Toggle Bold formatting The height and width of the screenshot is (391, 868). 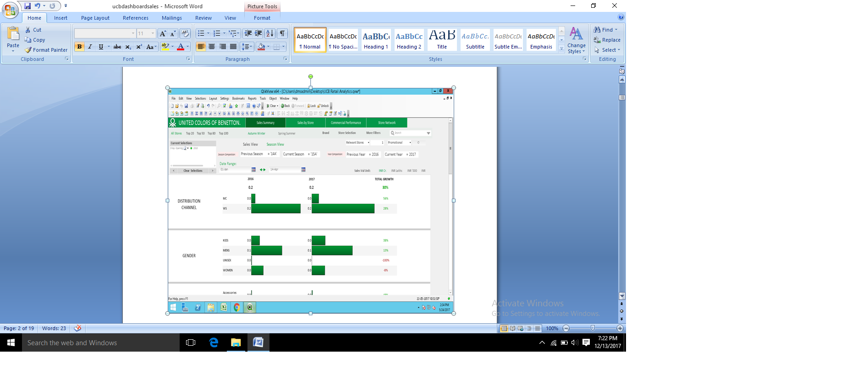click(79, 47)
